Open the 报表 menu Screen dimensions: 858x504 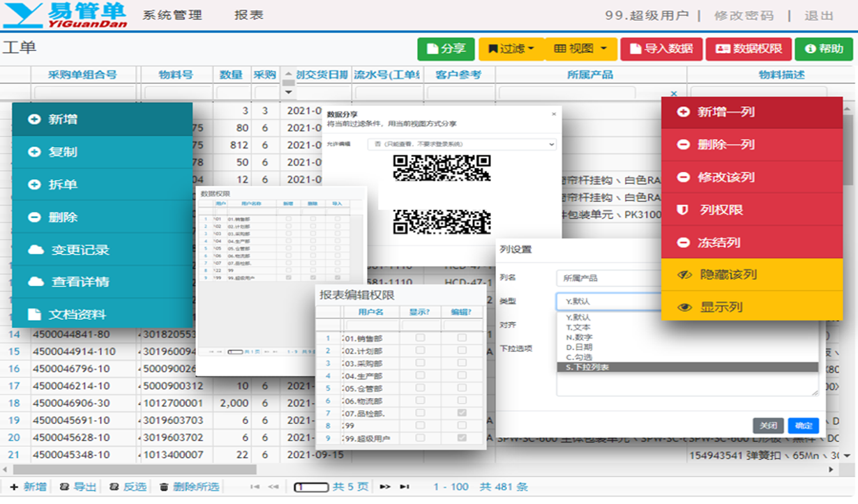pos(249,15)
